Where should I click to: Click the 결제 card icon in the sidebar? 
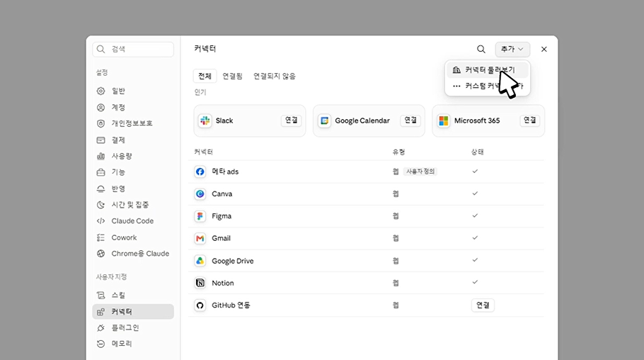100,140
